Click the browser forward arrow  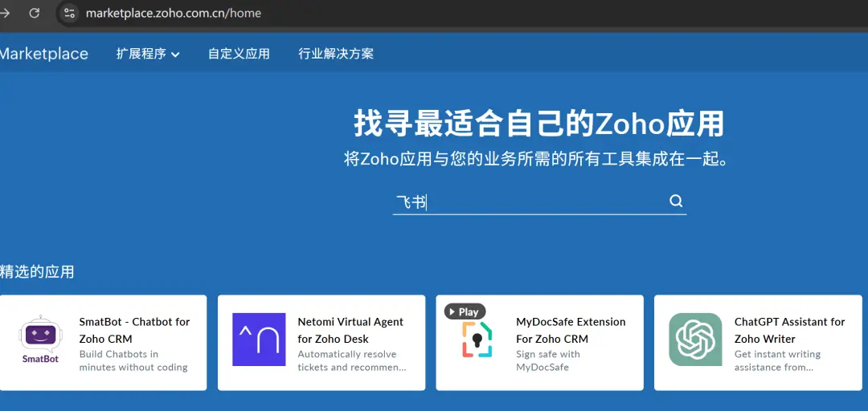[5, 13]
